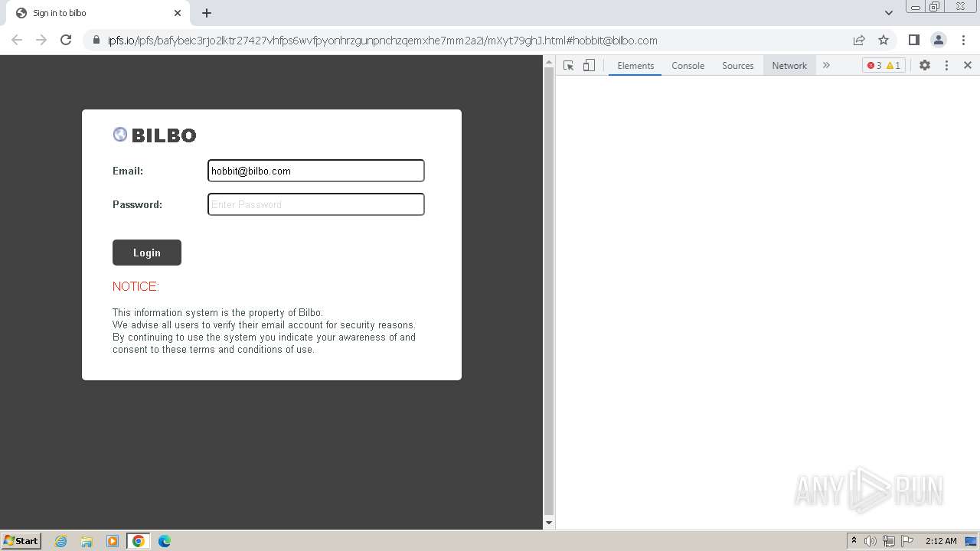Close the DevTools panel
This screenshot has width=980, height=551.
968,66
